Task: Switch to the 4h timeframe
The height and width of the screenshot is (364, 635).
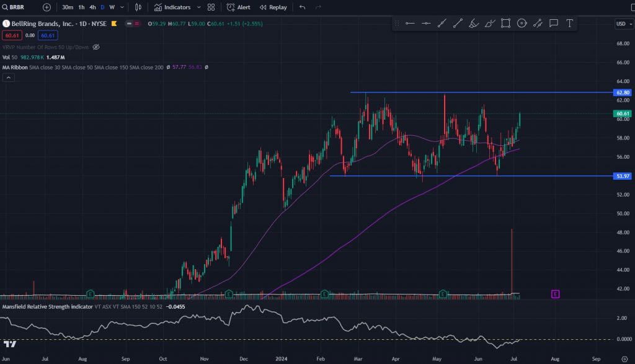Action: pyautogui.click(x=92, y=7)
